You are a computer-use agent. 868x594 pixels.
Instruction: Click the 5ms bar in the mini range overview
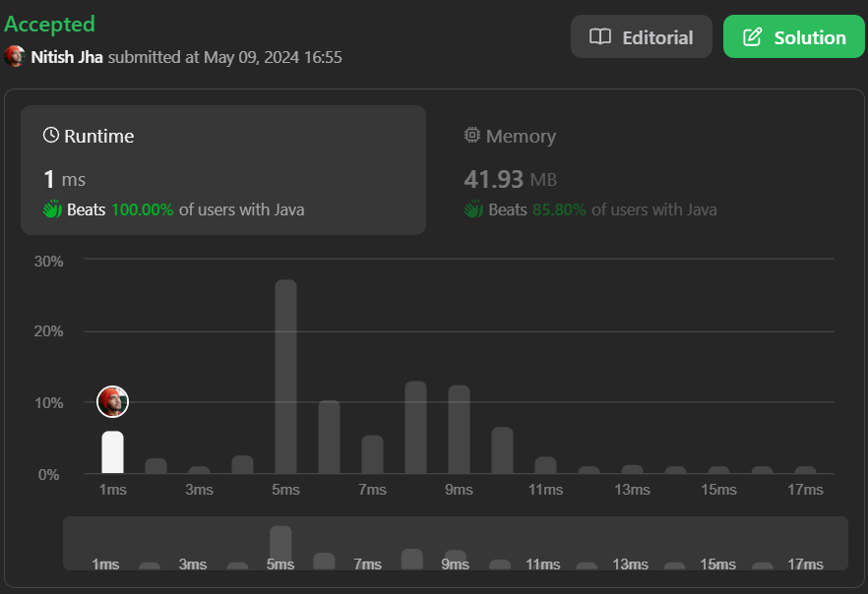280,546
